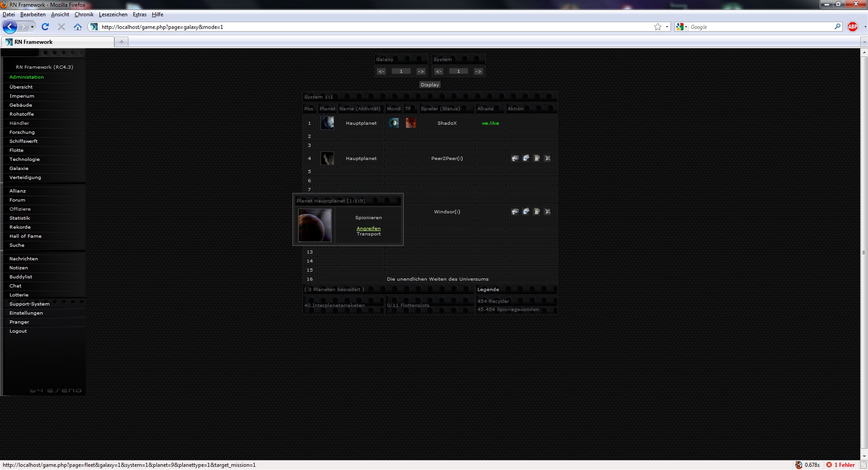Click the stop loading X icon
The height and width of the screenshot is (470, 868).
61,27
